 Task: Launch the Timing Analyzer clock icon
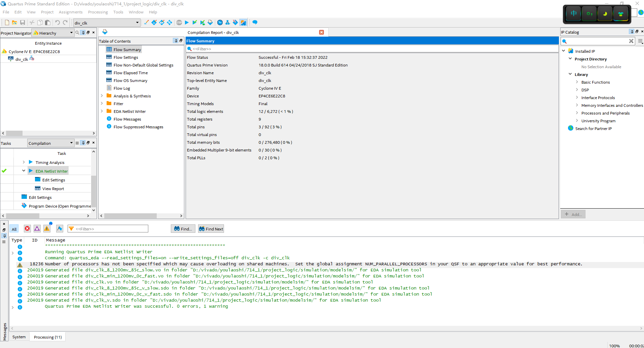(220, 23)
